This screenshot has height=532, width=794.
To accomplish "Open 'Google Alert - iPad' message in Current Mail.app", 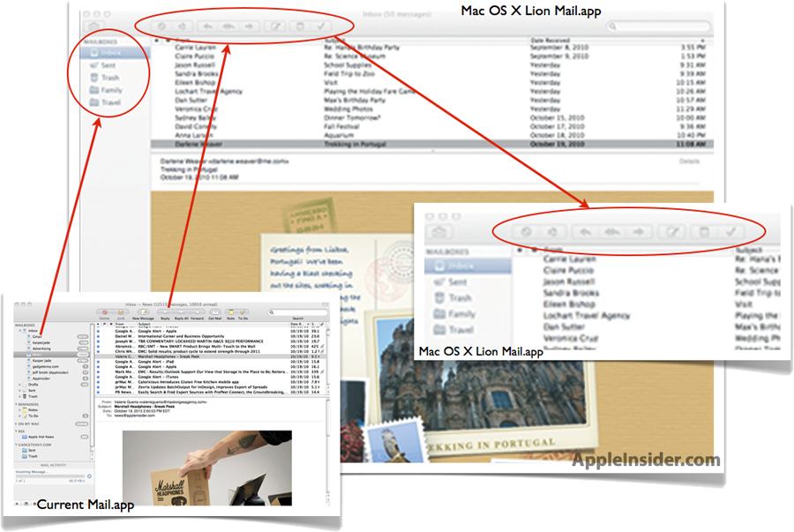I will (210, 362).
